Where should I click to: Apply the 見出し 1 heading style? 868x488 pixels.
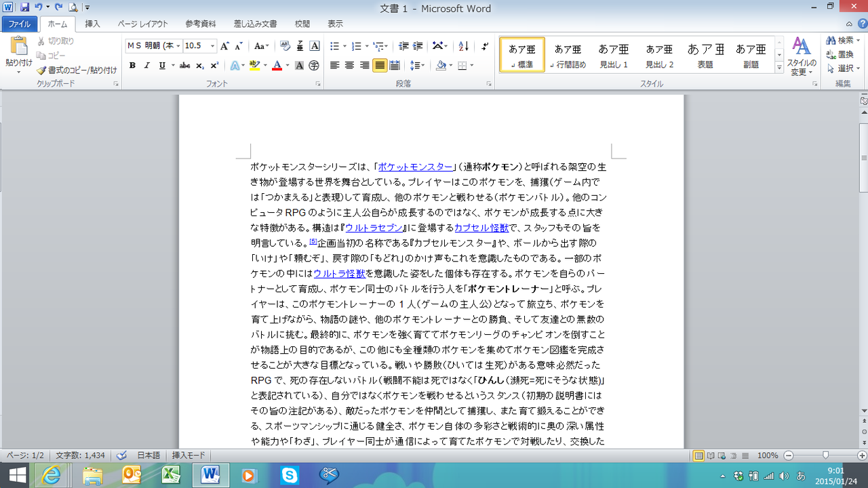(x=614, y=55)
